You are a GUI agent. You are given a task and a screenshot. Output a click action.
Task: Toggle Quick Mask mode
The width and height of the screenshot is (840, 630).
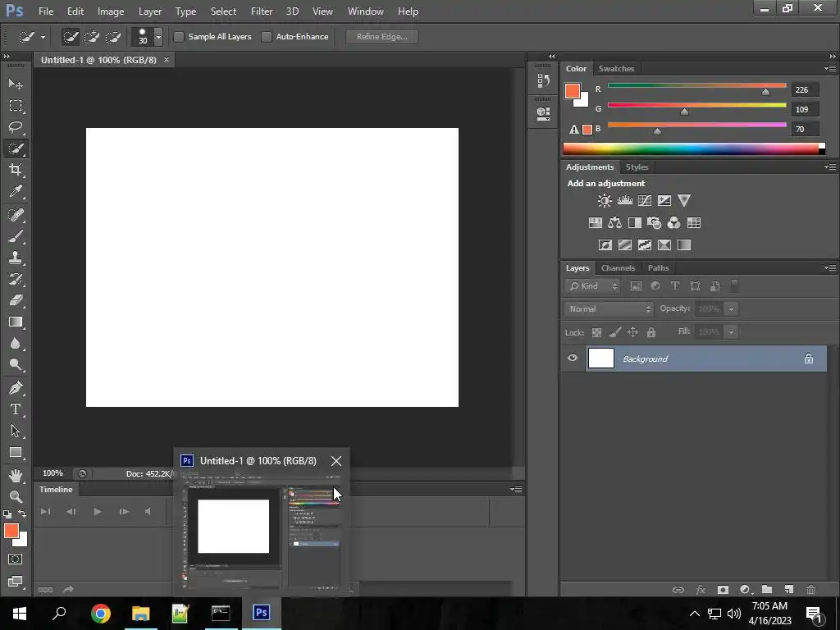tap(15, 559)
